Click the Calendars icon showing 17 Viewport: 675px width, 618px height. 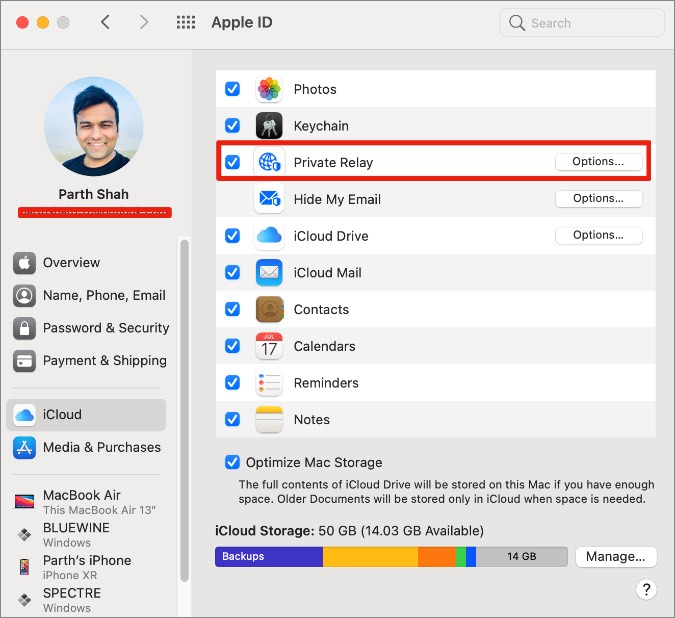(x=269, y=346)
